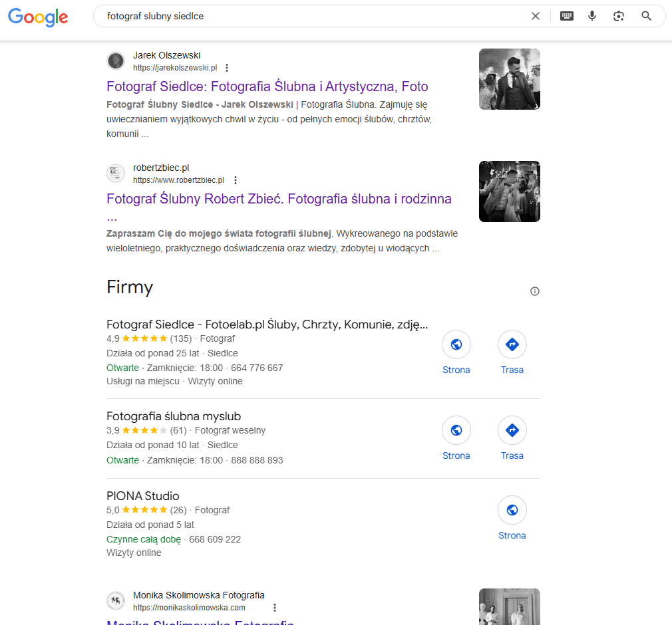Show info about the Firmy results section
672x625 pixels.
(x=534, y=291)
